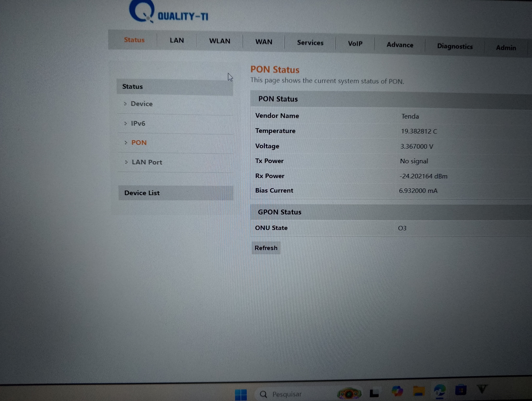The width and height of the screenshot is (532, 401).
Task: Open the Admin tab
Action: tap(506, 48)
